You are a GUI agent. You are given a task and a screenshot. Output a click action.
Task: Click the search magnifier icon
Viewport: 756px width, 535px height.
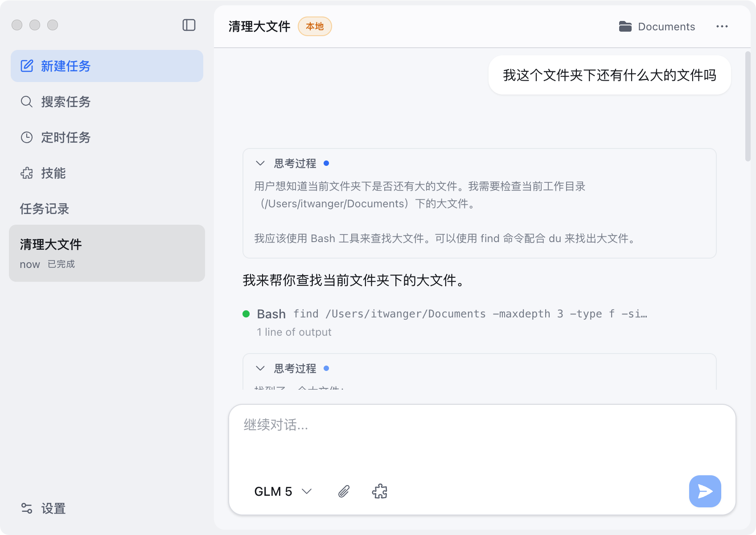pos(27,102)
